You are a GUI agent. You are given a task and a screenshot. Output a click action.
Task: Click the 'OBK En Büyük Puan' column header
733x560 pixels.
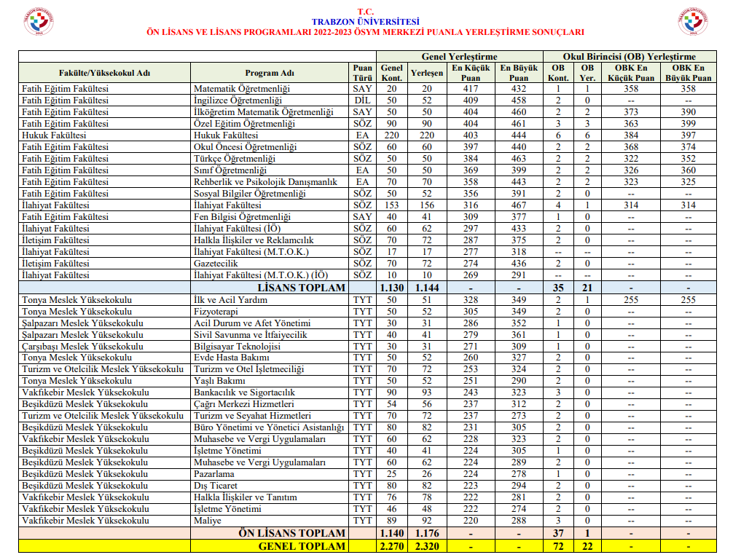pyautogui.click(x=688, y=73)
